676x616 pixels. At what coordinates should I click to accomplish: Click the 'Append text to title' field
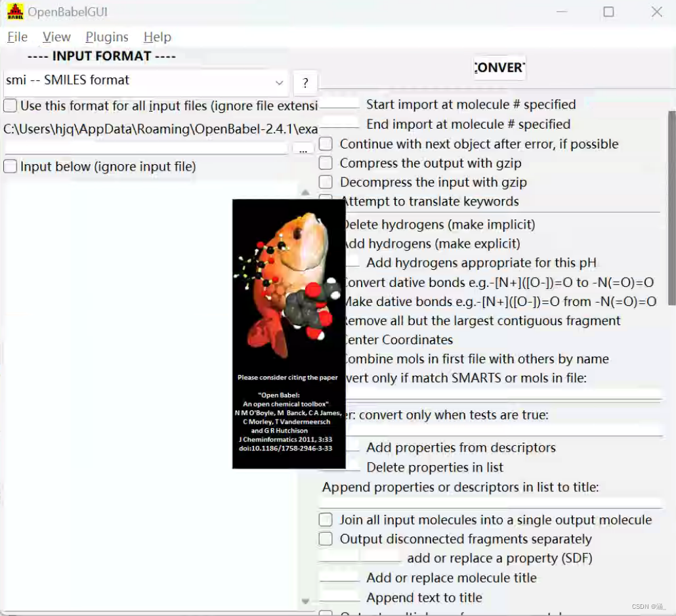[339, 596]
